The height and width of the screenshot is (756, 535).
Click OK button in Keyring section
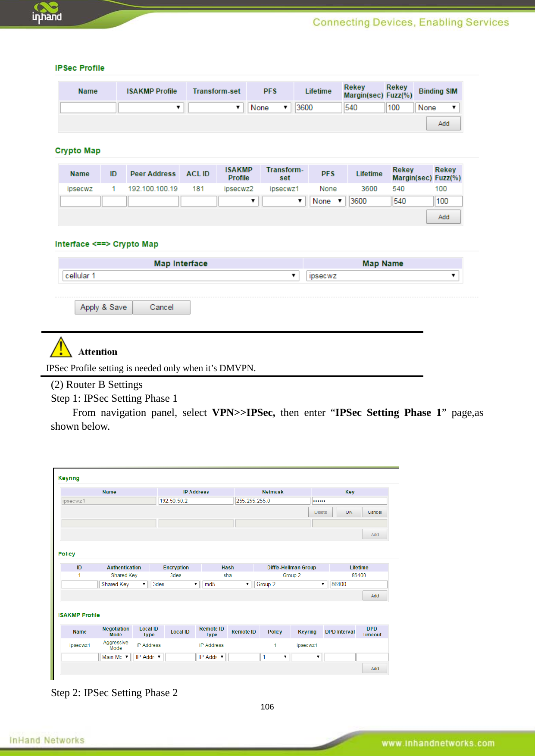349,512
